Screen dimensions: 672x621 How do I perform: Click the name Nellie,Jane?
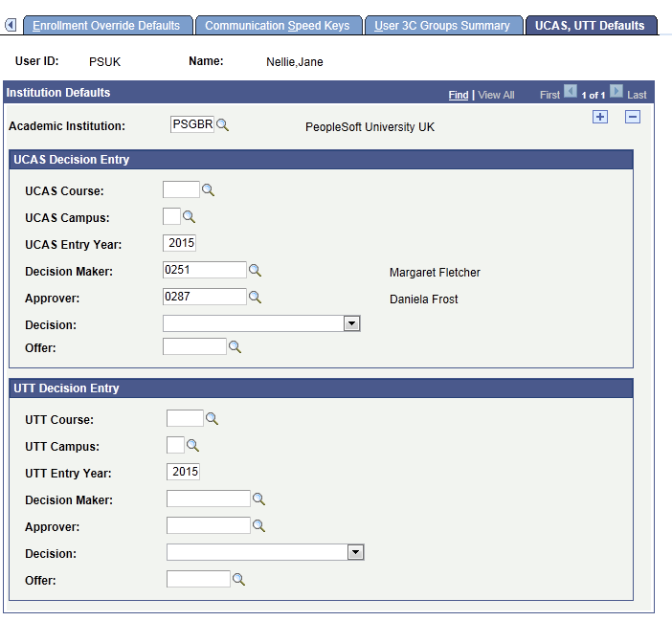coord(295,61)
